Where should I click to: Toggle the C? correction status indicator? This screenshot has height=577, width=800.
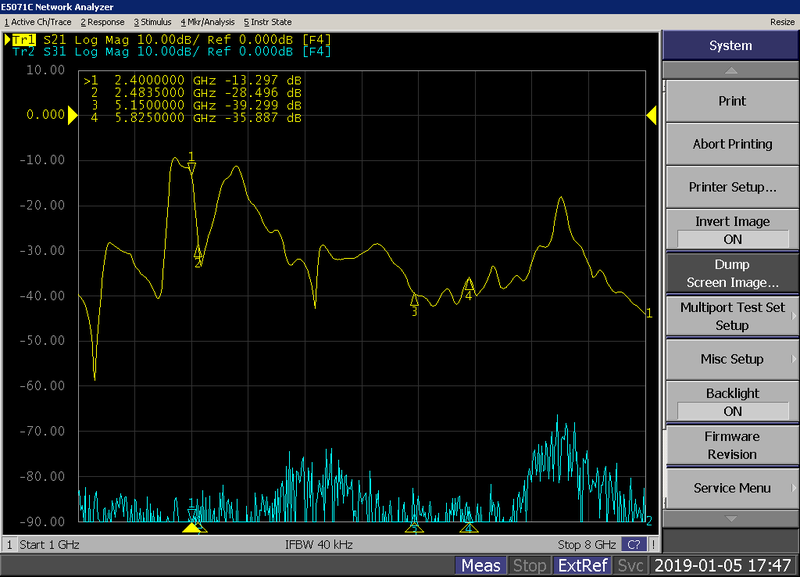coord(633,544)
